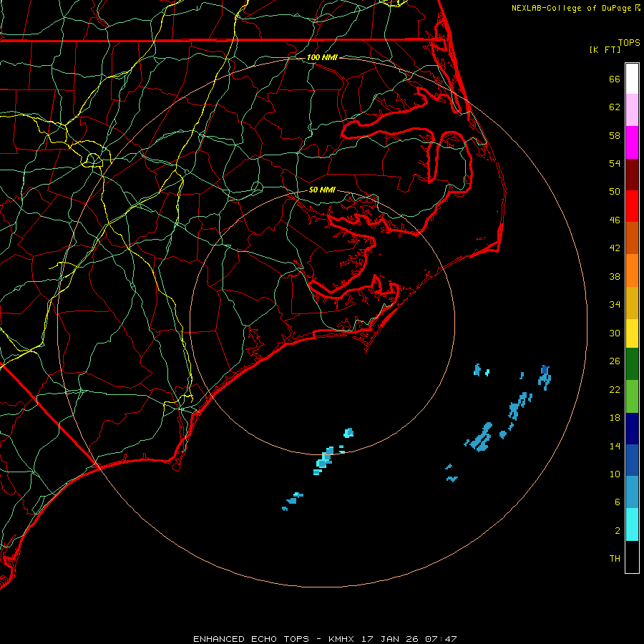Select the bright red 50 kft swatch
The image size is (644, 644).
coord(632,206)
